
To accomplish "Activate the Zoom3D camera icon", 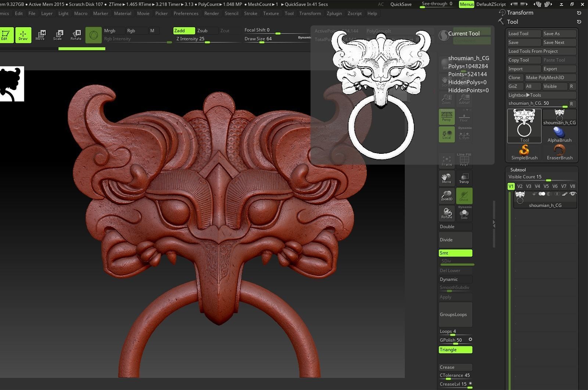I will pyautogui.click(x=447, y=196).
